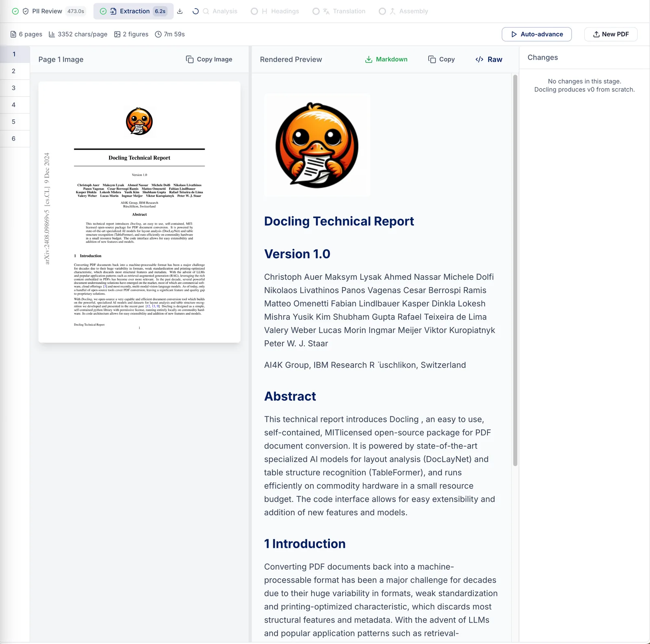Select the Extraction stage tab
This screenshot has height=644, width=650.
133,11
